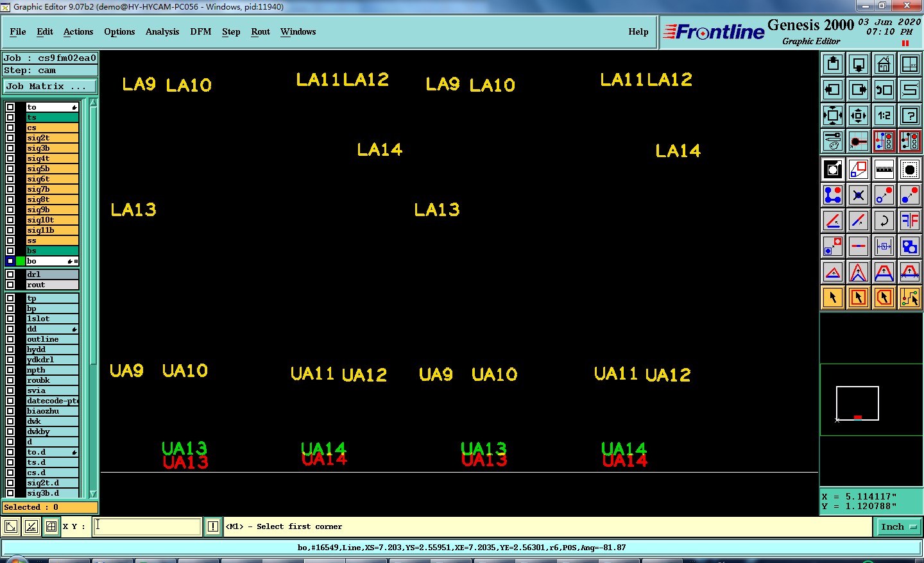Toggle the checkbox for layer drl
The width and height of the screenshot is (924, 563).
click(x=10, y=274)
